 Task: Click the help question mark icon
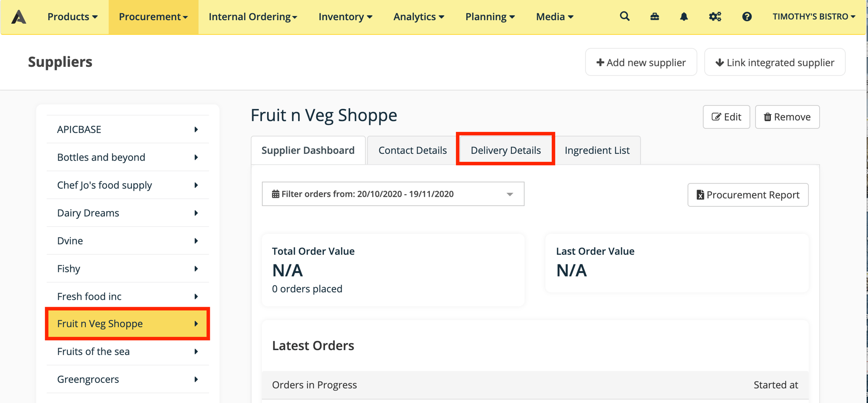pyautogui.click(x=747, y=16)
